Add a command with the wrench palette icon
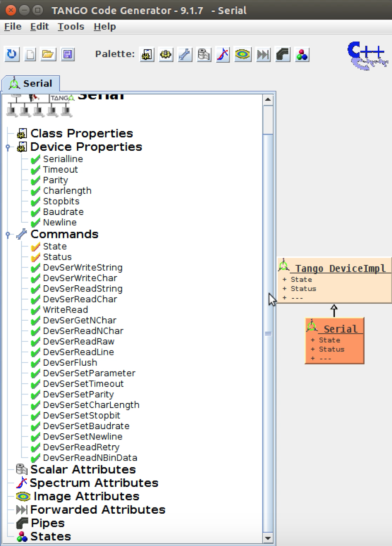The width and height of the screenshot is (392, 546). (185, 55)
